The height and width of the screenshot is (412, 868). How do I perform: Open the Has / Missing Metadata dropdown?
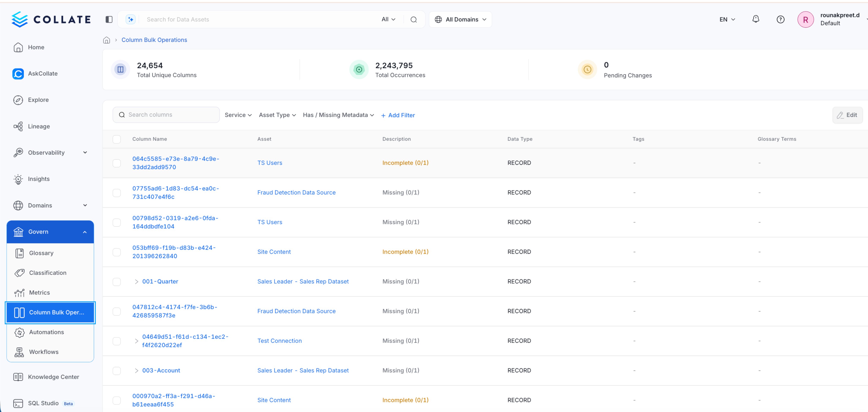coord(338,115)
